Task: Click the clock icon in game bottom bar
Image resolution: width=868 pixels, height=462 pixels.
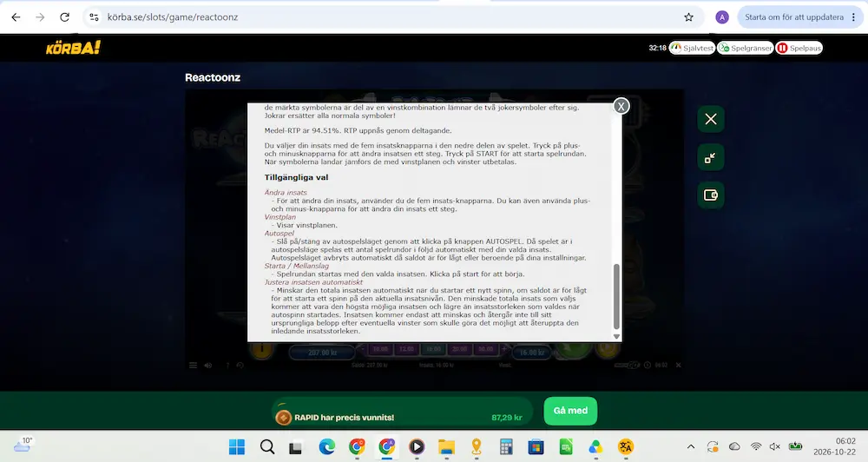Action: 648,365
